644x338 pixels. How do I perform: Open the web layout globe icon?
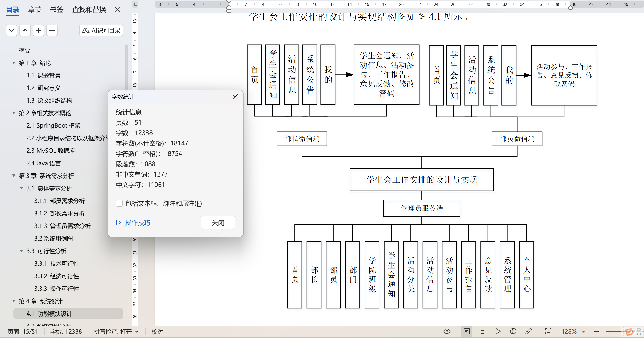coord(513,331)
